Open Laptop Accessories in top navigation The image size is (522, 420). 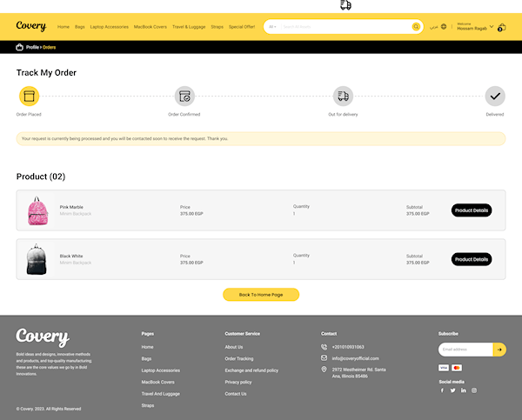point(109,27)
